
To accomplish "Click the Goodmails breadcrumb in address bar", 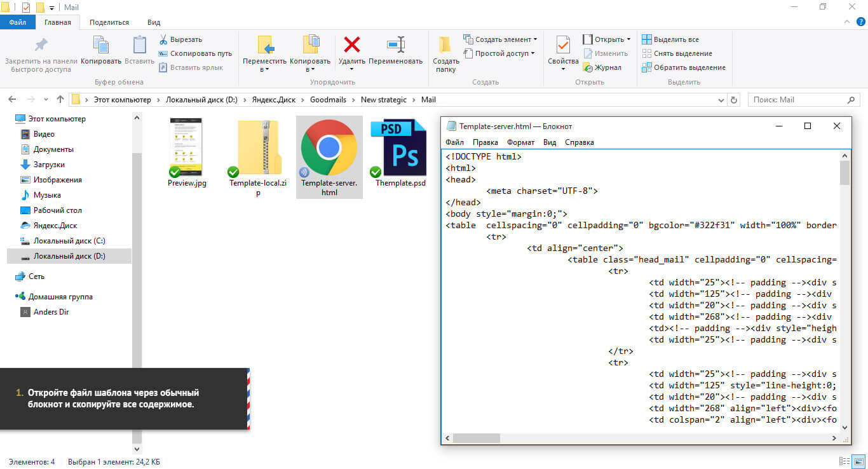I will [329, 100].
